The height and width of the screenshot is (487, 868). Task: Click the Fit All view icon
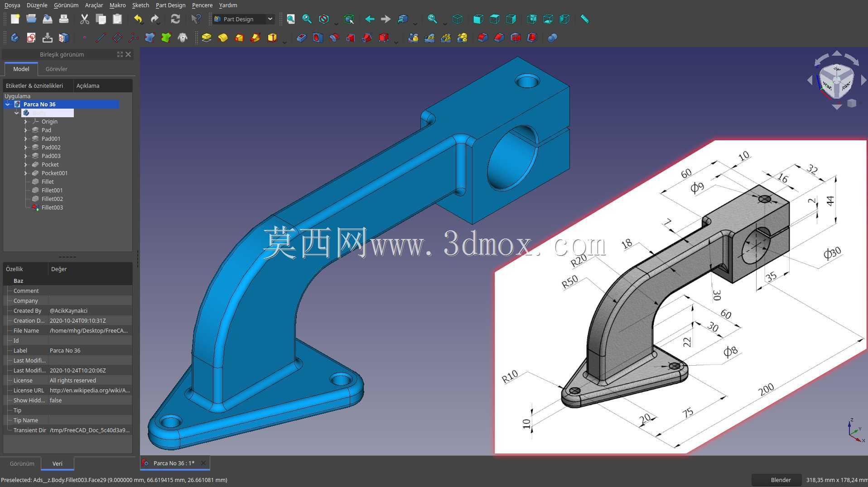pos(291,19)
